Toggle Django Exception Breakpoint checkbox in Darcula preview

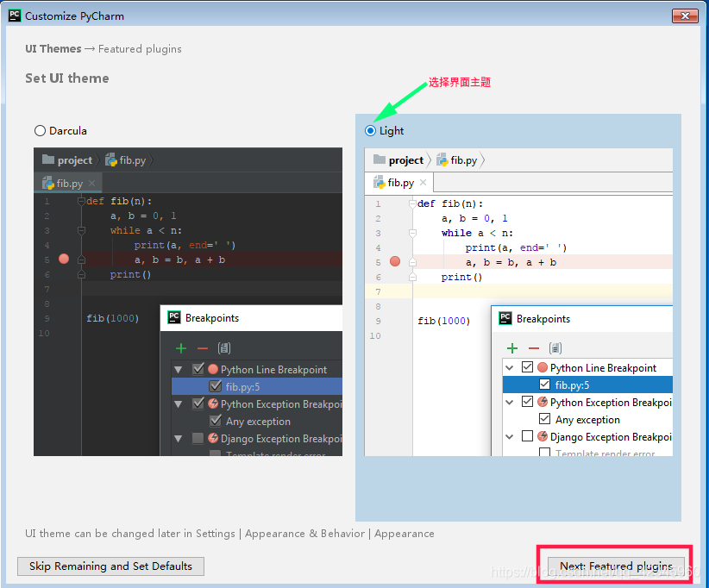[x=198, y=438]
